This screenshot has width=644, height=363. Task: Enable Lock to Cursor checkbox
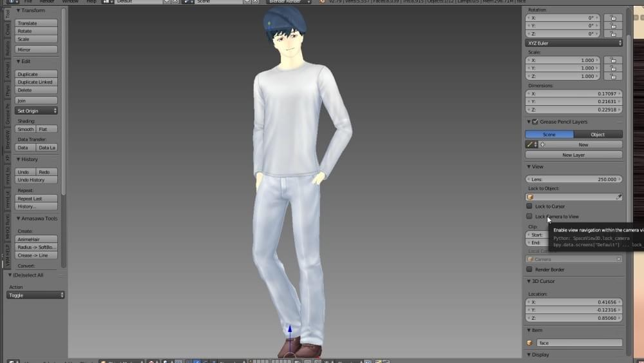pos(529,206)
